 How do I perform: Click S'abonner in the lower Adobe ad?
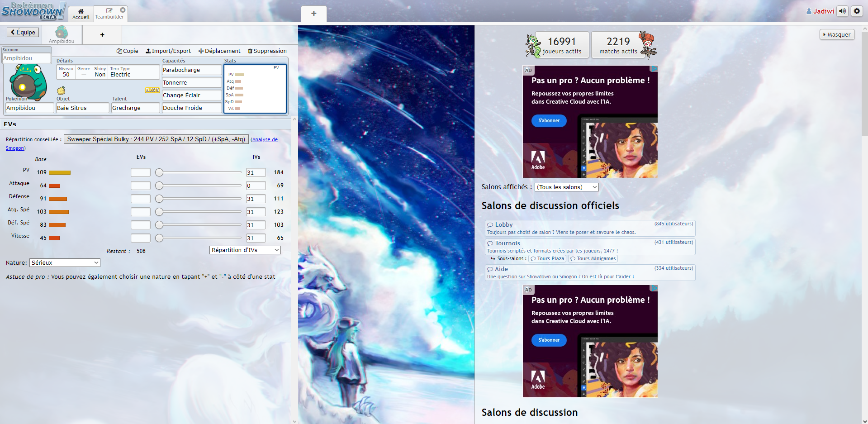click(549, 340)
